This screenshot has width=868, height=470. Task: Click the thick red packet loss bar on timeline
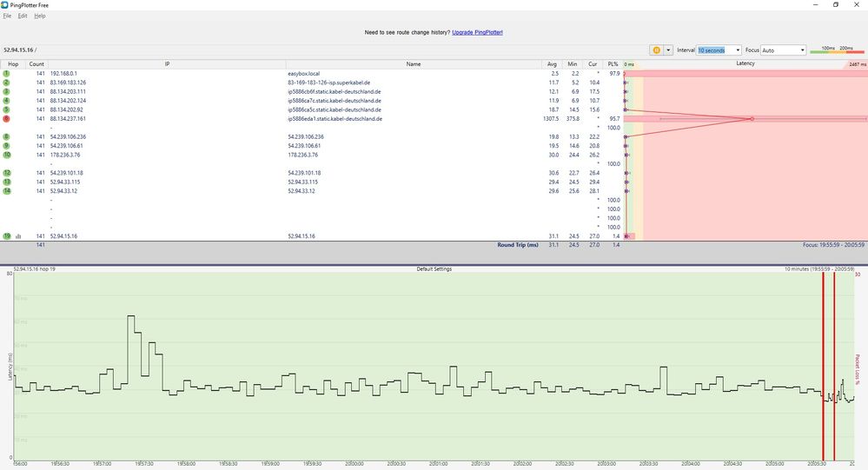(x=823, y=366)
